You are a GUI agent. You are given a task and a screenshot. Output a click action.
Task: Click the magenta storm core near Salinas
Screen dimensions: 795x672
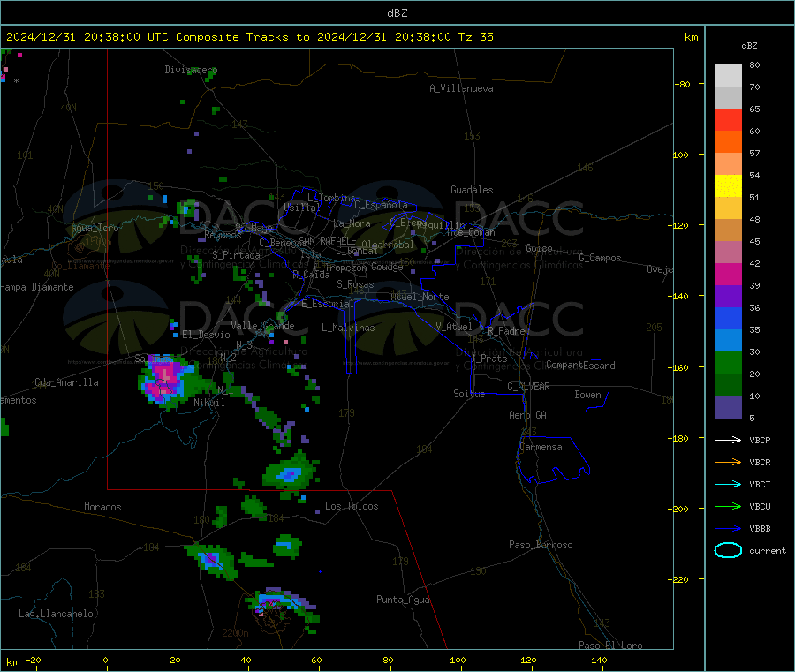[165, 376]
